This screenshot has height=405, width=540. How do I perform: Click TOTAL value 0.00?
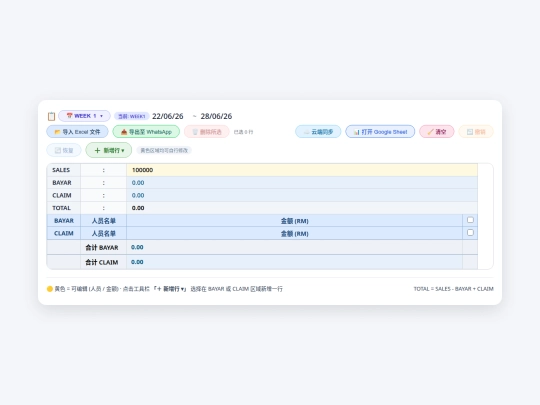coord(138,208)
